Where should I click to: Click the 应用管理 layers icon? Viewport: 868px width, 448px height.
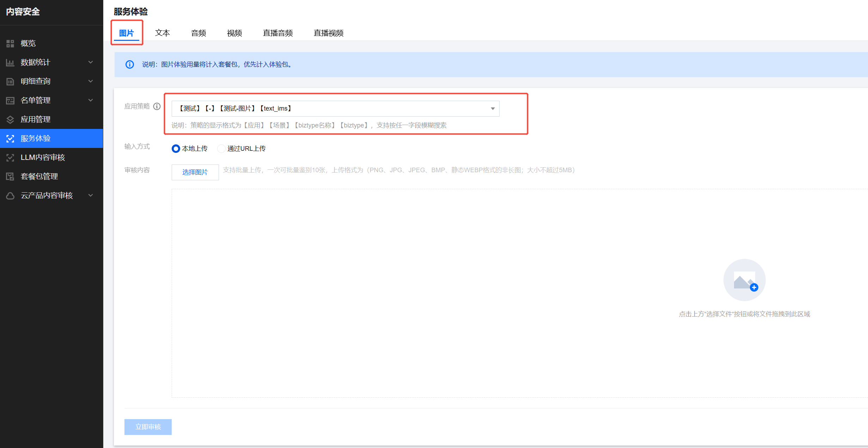click(10, 119)
